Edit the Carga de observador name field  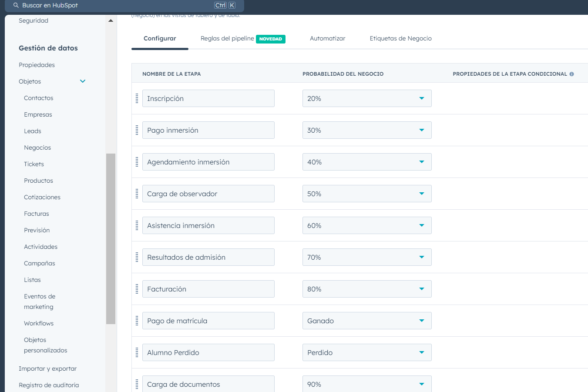tap(208, 194)
